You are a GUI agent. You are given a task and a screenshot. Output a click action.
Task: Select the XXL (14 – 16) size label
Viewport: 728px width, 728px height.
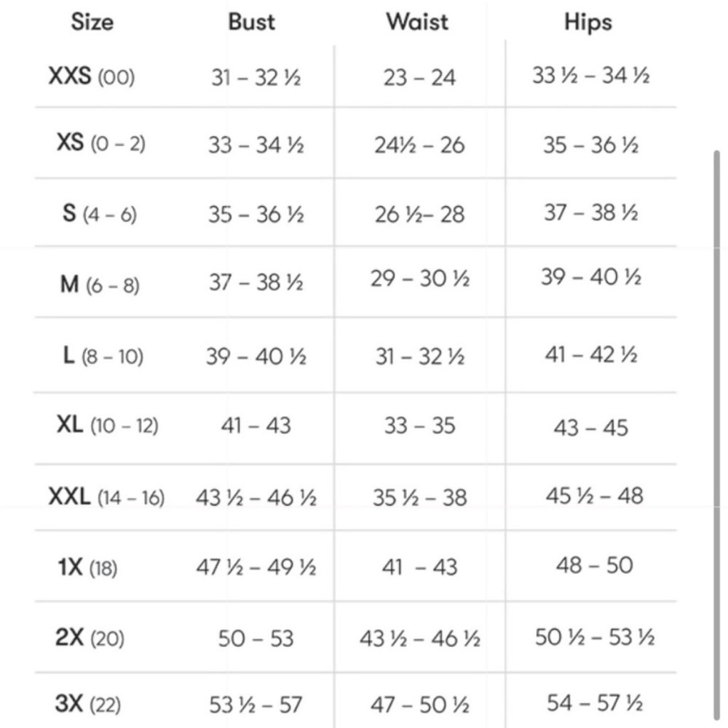(x=106, y=496)
